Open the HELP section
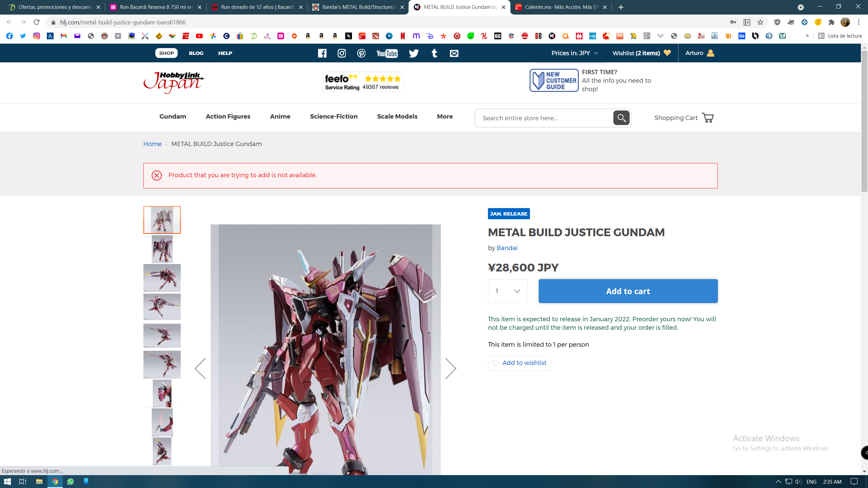Screen dimensions: 868x488 [225, 53]
